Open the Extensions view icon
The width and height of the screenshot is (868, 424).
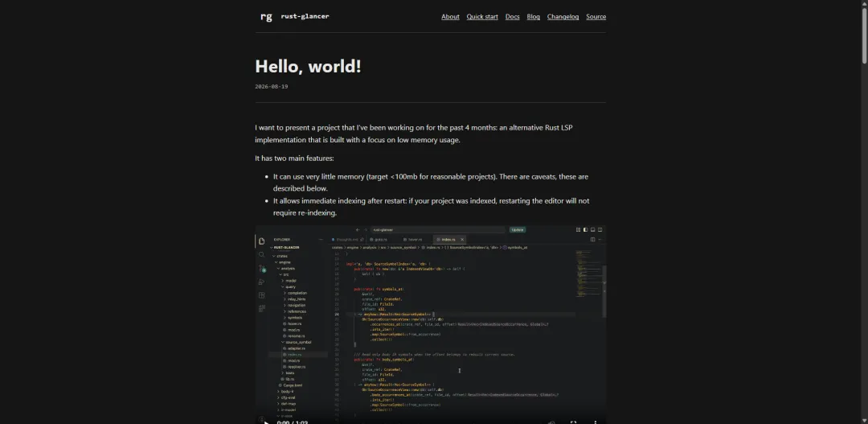click(x=261, y=295)
